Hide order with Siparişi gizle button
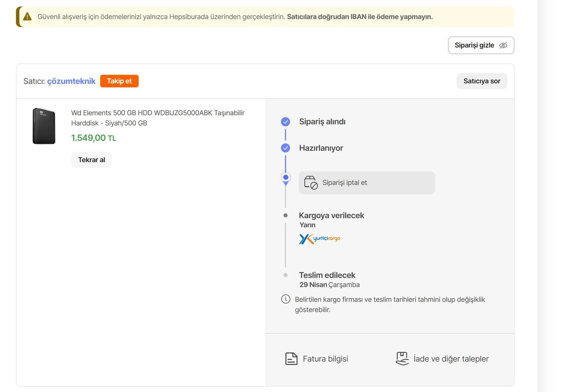 (481, 45)
